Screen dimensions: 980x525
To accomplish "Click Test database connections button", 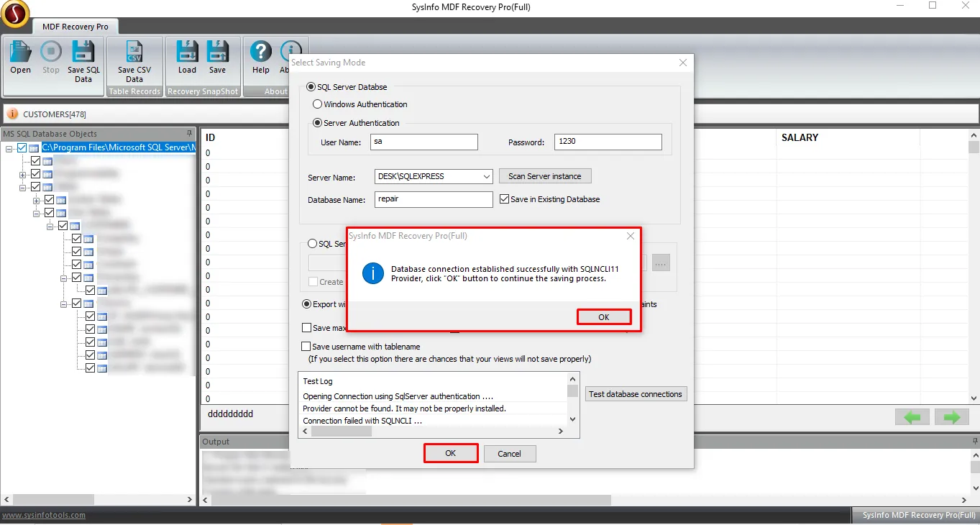I will coord(636,394).
